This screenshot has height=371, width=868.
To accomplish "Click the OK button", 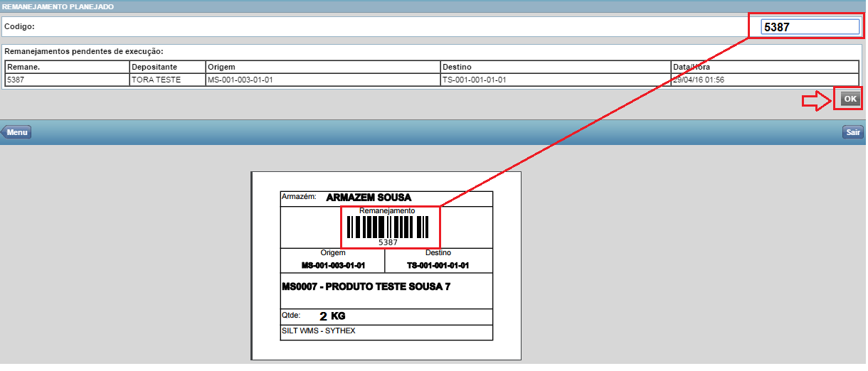I will 850,99.
